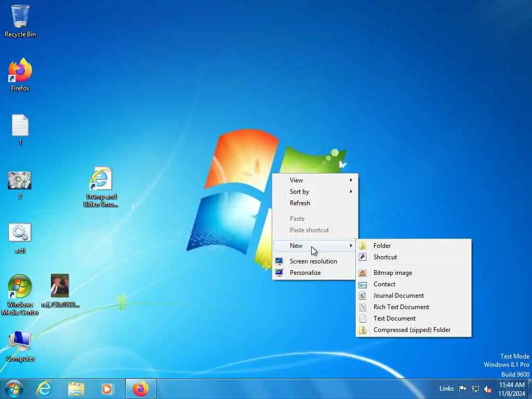Select the image file named 2
Image resolution: width=532 pixels, height=399 pixels.
tap(20, 185)
